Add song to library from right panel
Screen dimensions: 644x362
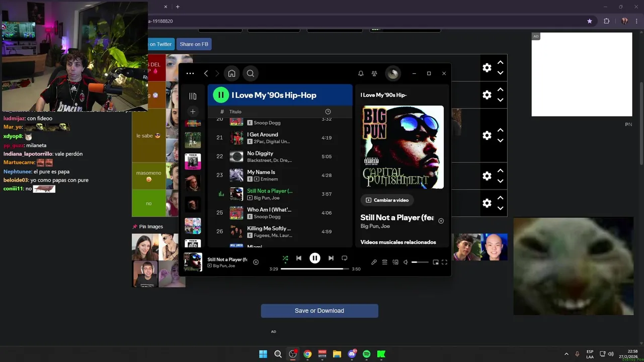441,221
